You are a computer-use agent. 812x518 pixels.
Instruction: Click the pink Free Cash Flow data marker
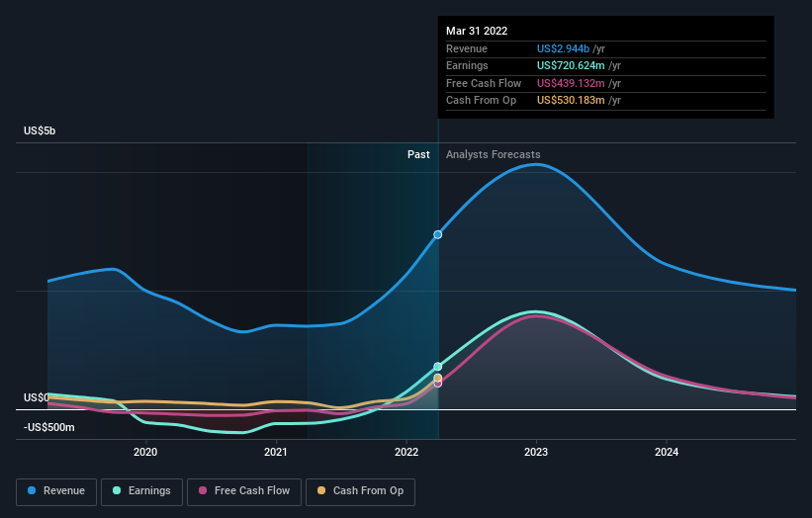437,384
